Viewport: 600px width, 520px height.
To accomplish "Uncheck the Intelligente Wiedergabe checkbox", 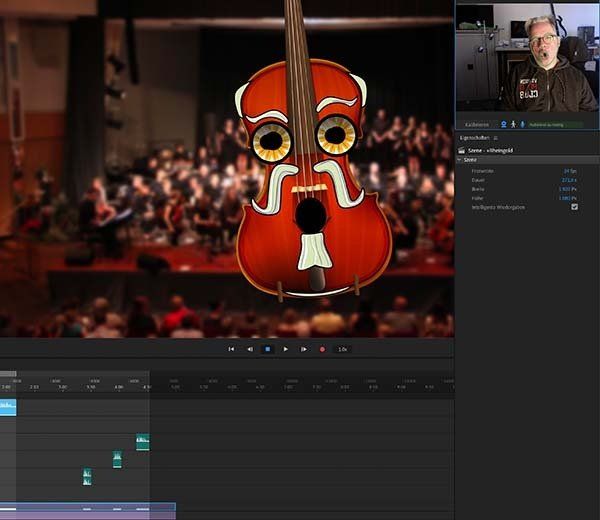I will 574,206.
